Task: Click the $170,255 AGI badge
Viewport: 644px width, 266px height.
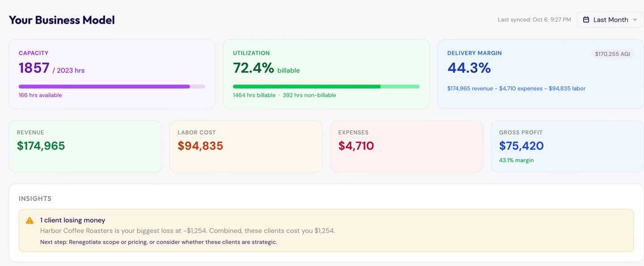Action: tap(612, 54)
